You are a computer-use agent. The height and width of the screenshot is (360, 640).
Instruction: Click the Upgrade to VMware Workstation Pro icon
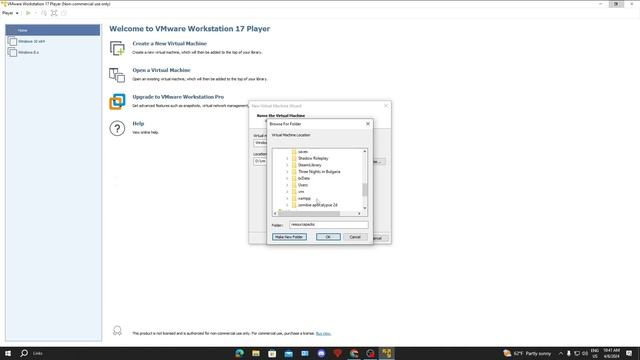pyautogui.click(x=117, y=102)
